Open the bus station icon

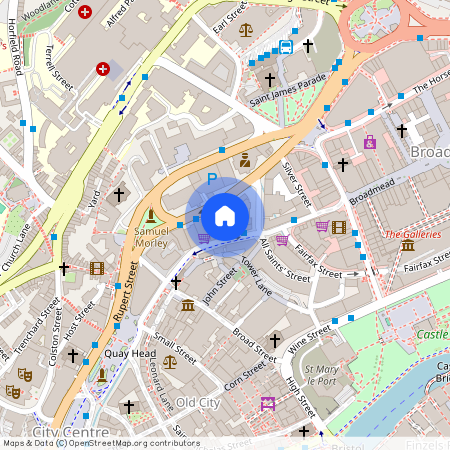pyautogui.click(x=286, y=47)
